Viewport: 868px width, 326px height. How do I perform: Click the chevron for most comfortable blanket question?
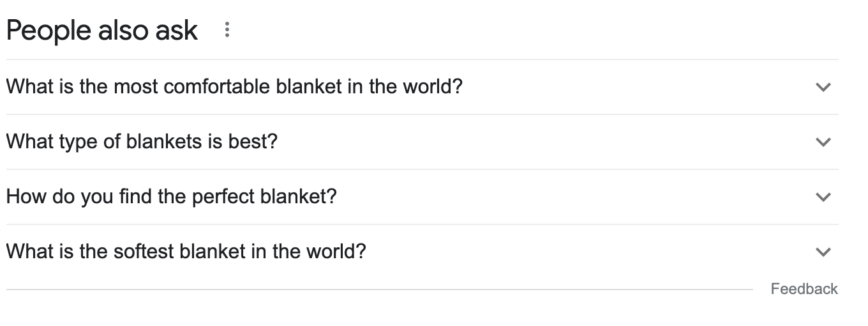click(x=823, y=87)
